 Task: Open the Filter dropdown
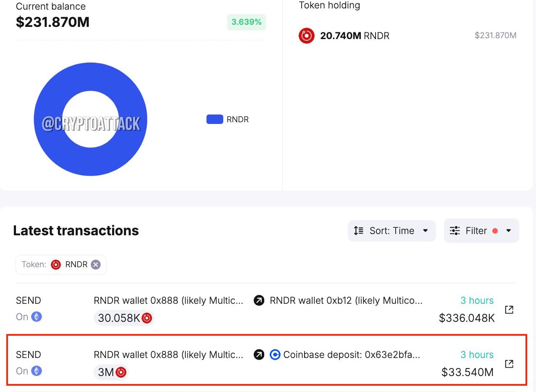pyautogui.click(x=481, y=231)
